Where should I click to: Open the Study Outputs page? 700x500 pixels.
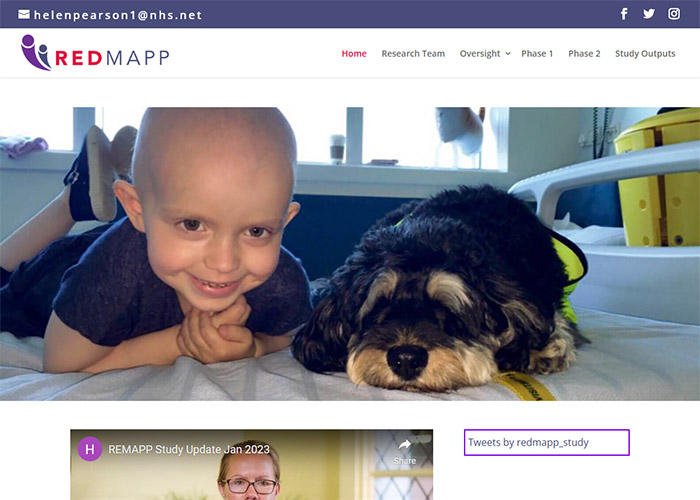(x=645, y=54)
